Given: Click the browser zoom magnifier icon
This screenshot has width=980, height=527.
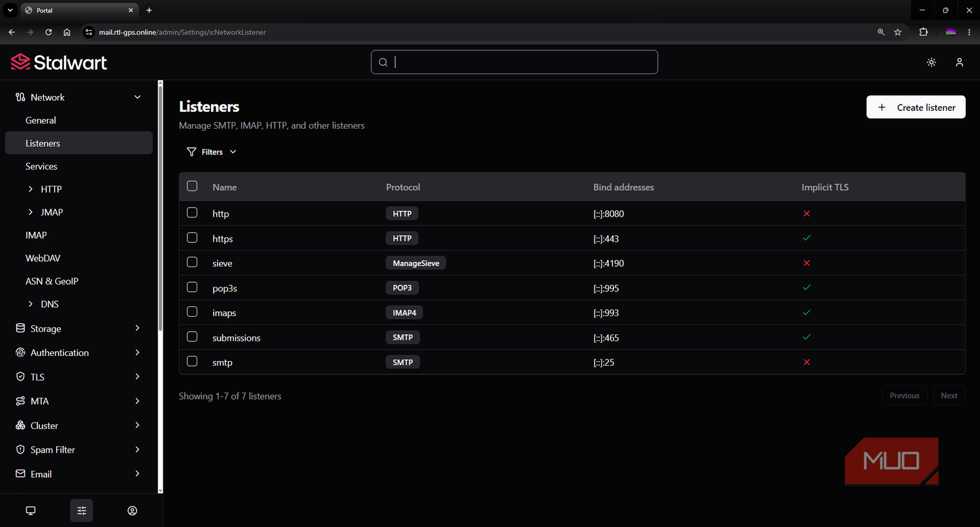Looking at the screenshot, I should coord(881,32).
